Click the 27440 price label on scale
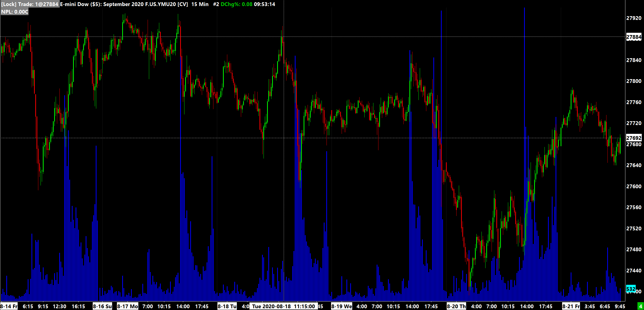Viewport: 644px width, 310px height. tap(634, 270)
